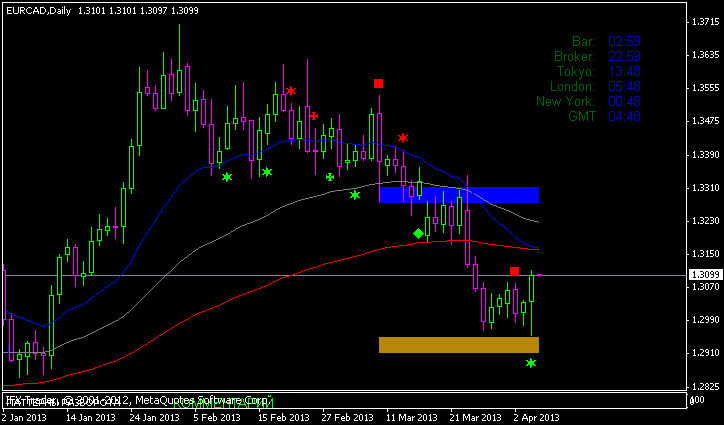Select the leftmost red star marker
The height and width of the screenshot is (425, 724).
(291, 91)
